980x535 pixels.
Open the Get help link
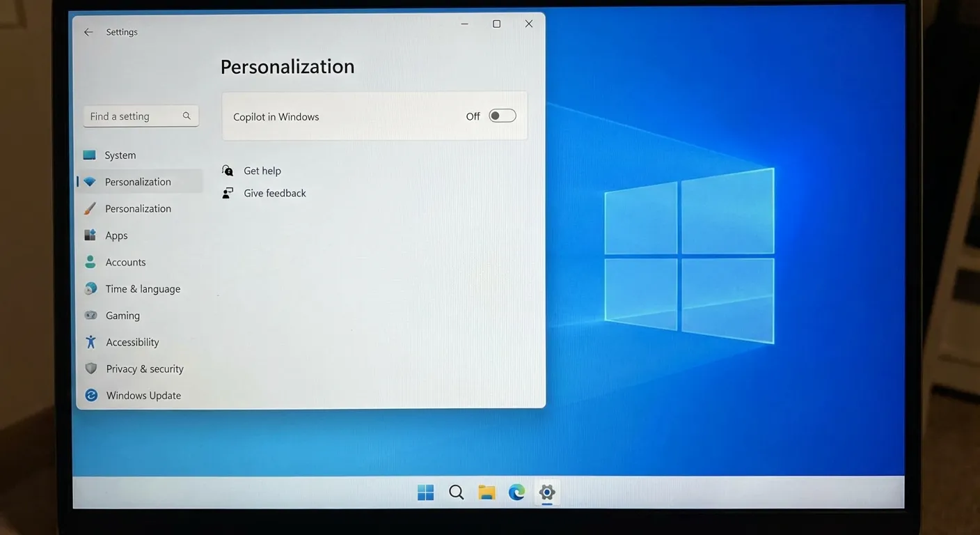point(262,170)
